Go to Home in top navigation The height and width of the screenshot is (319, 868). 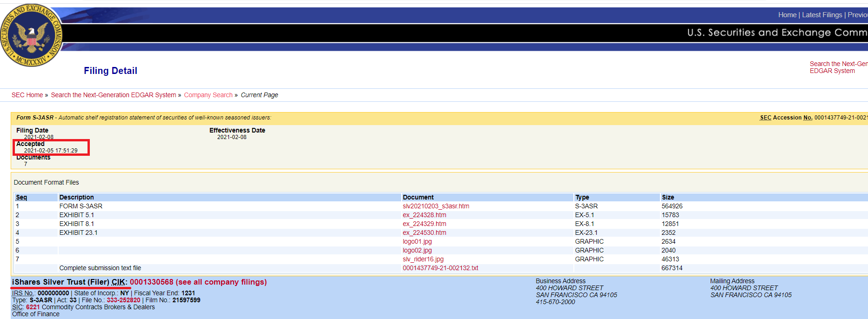(x=787, y=15)
